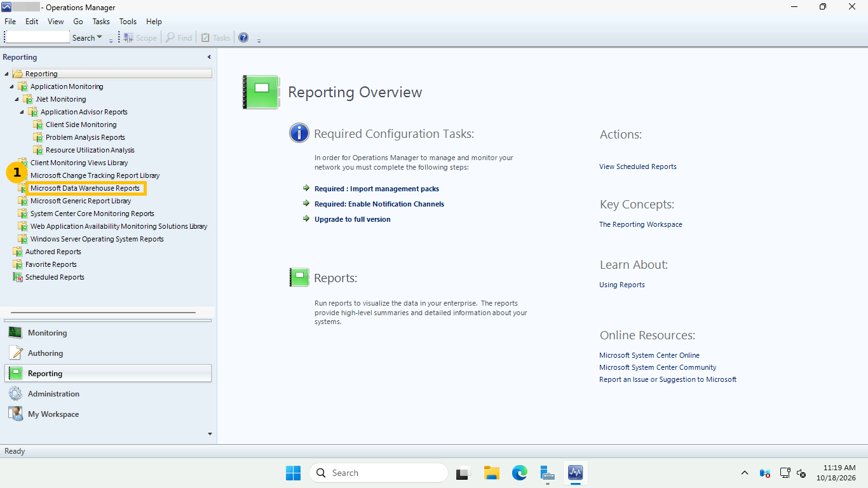Click the Authoring pencil icon
Screen dimensions: 868x488
point(15,353)
